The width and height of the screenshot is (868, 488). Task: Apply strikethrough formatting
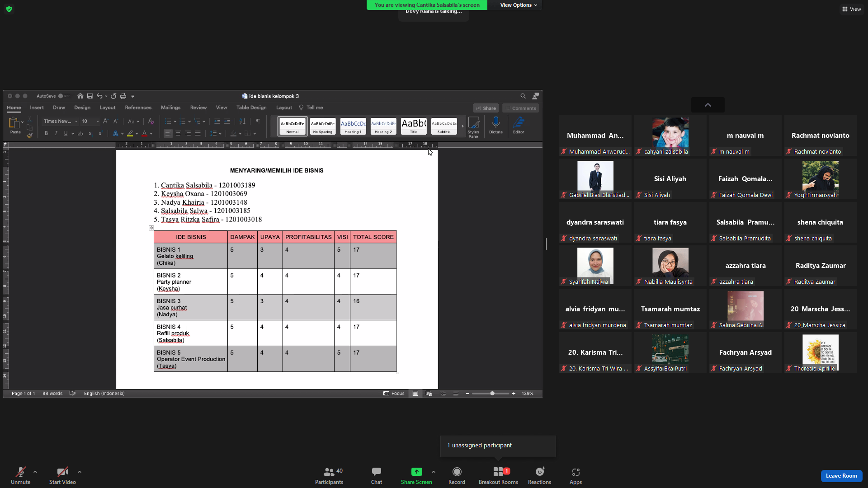point(80,133)
